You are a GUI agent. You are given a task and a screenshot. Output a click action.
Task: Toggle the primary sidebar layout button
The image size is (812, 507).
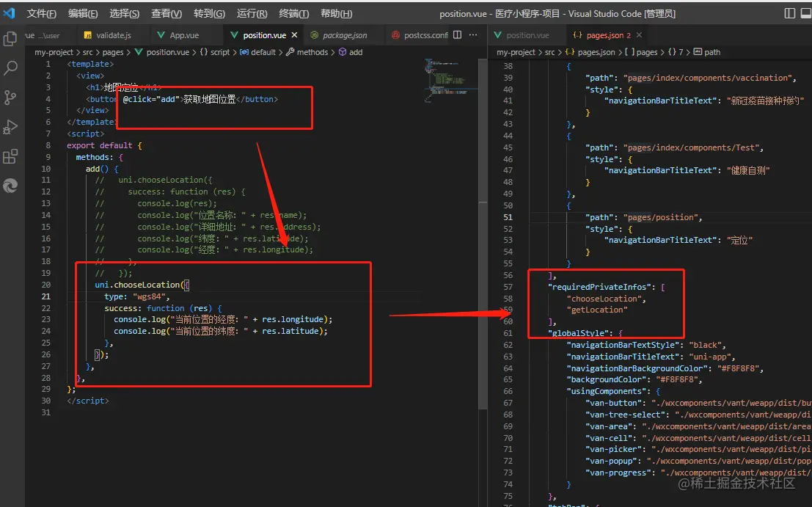789,13
